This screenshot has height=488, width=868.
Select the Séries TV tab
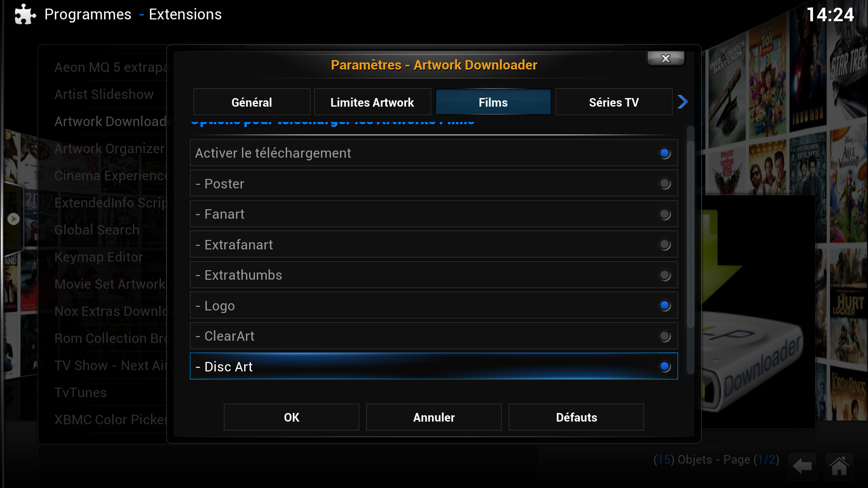coord(614,102)
